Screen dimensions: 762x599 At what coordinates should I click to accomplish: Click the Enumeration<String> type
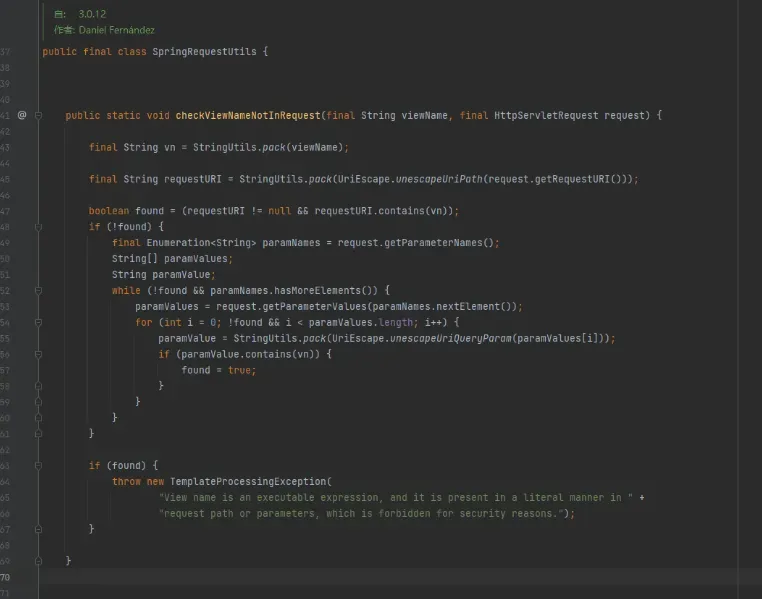coord(201,243)
